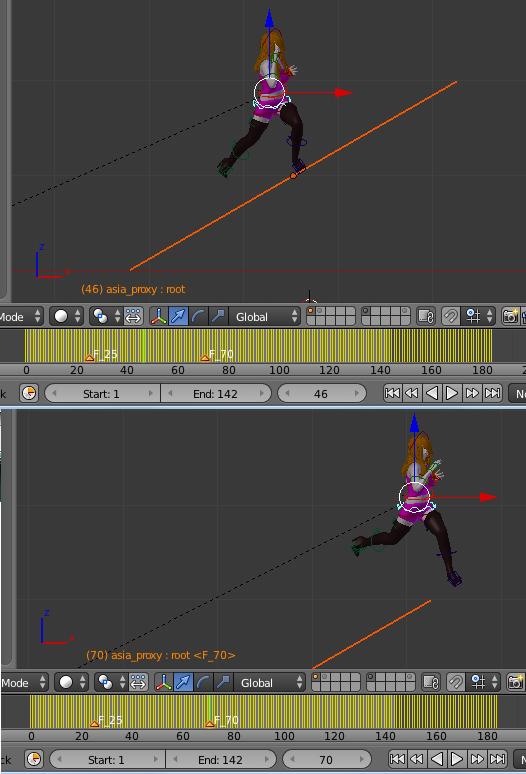Jump to end frame in lower timeline

[497, 759]
